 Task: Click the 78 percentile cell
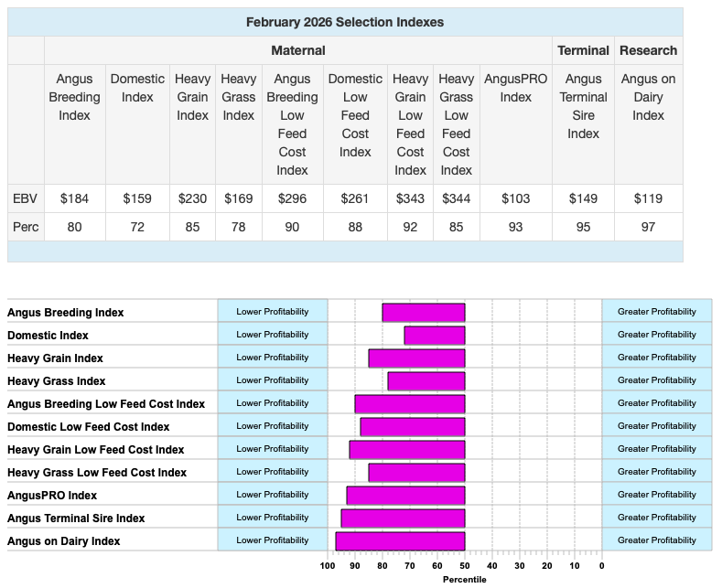coord(239,227)
